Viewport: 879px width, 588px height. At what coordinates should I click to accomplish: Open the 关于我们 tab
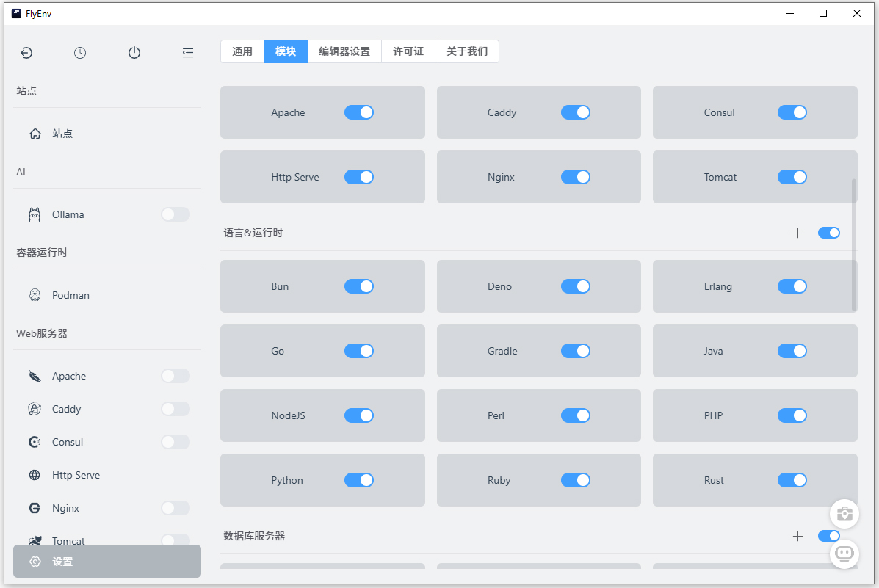tap(467, 51)
